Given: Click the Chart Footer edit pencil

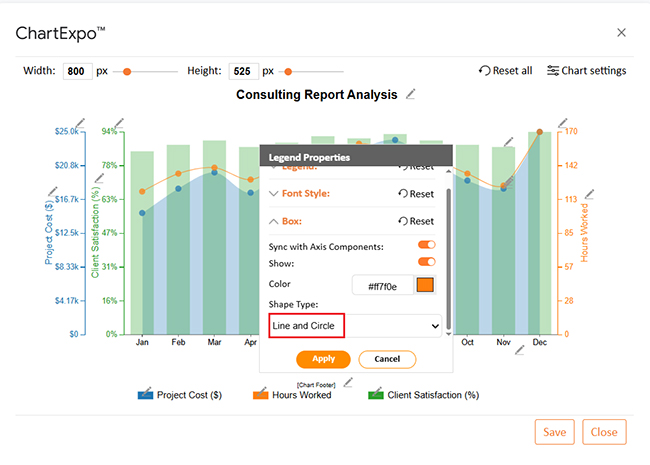Looking at the screenshot, I should click(348, 381).
